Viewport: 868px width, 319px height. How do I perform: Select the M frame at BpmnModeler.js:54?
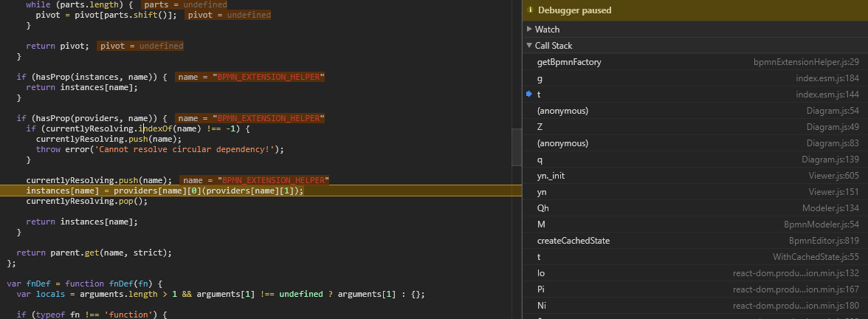695,224
